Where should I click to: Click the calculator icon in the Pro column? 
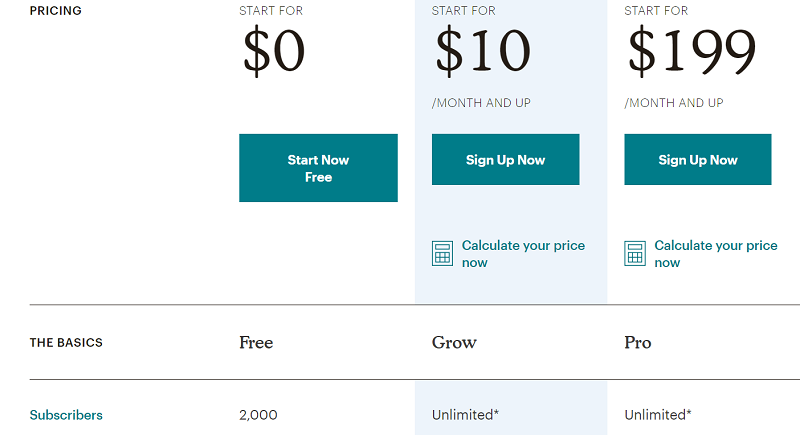point(635,253)
